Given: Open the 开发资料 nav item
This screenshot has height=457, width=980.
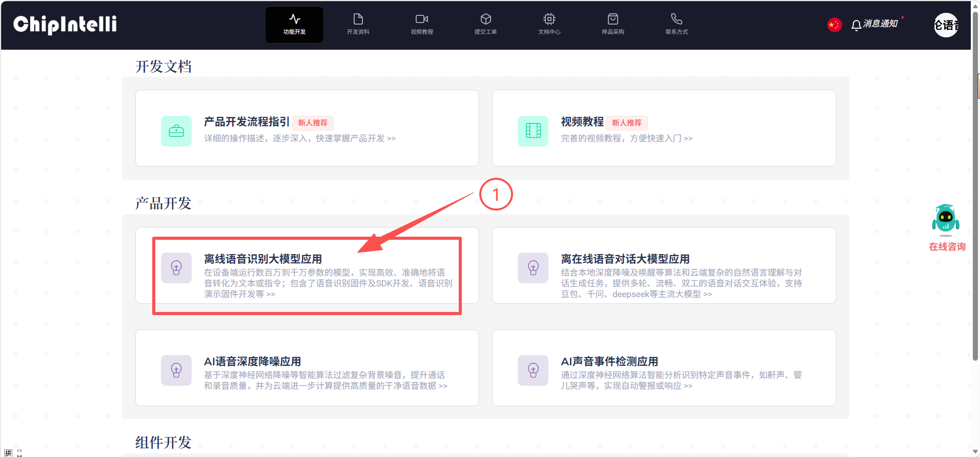Looking at the screenshot, I should pos(358,25).
